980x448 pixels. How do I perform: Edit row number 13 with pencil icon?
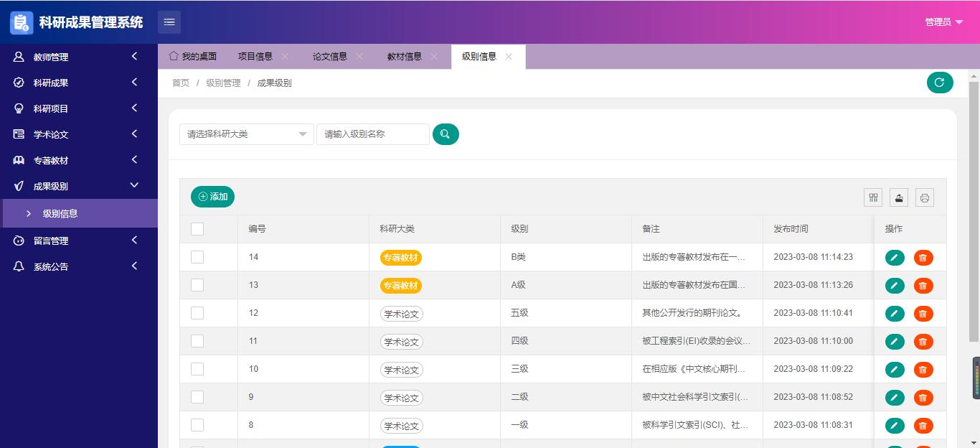[x=895, y=286]
